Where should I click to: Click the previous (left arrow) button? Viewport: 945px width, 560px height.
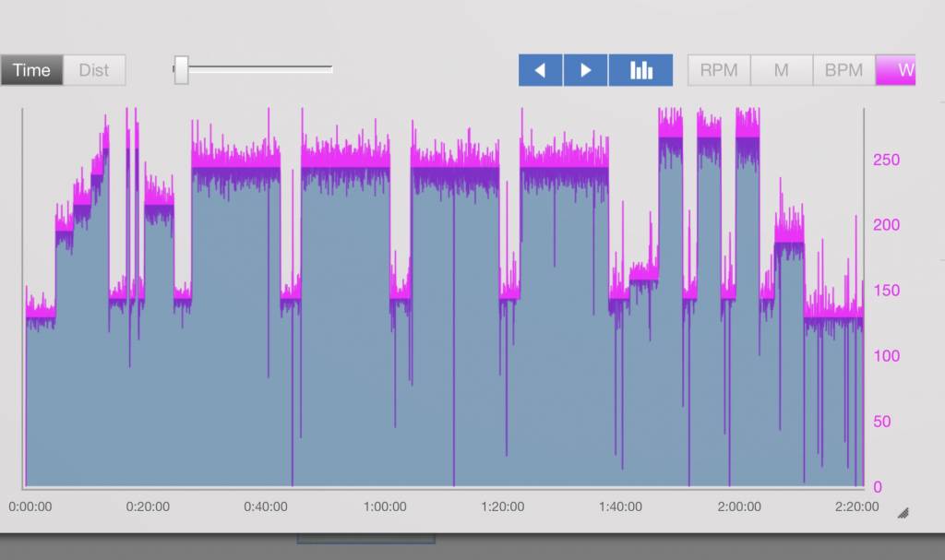click(541, 70)
